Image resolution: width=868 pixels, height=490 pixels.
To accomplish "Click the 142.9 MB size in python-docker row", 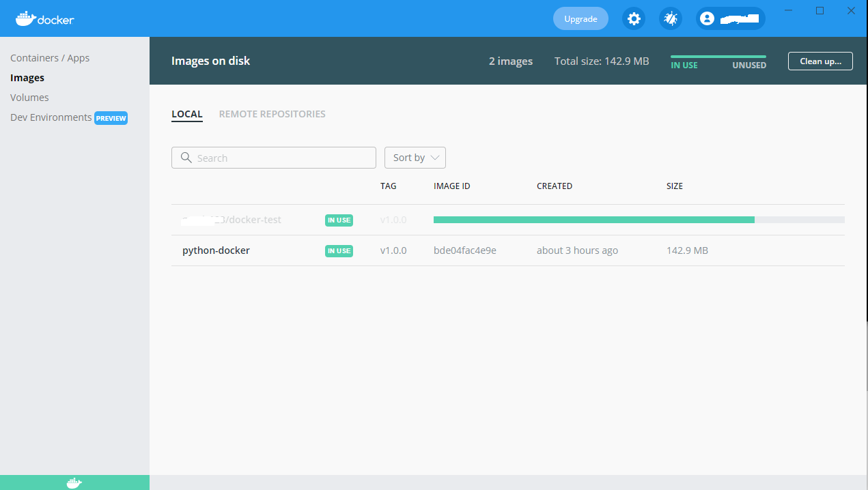I will pos(687,250).
